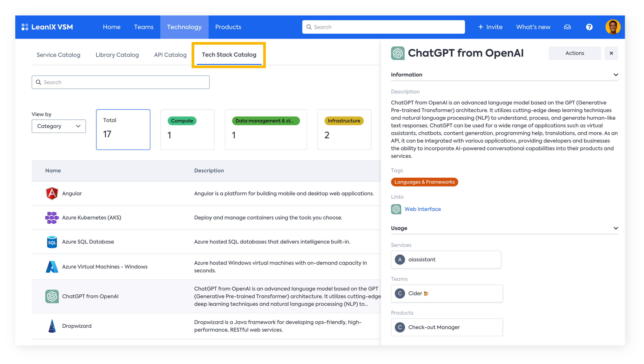This screenshot has width=644, height=364.
Task: Open the user profile avatar
Action: pyautogui.click(x=613, y=27)
